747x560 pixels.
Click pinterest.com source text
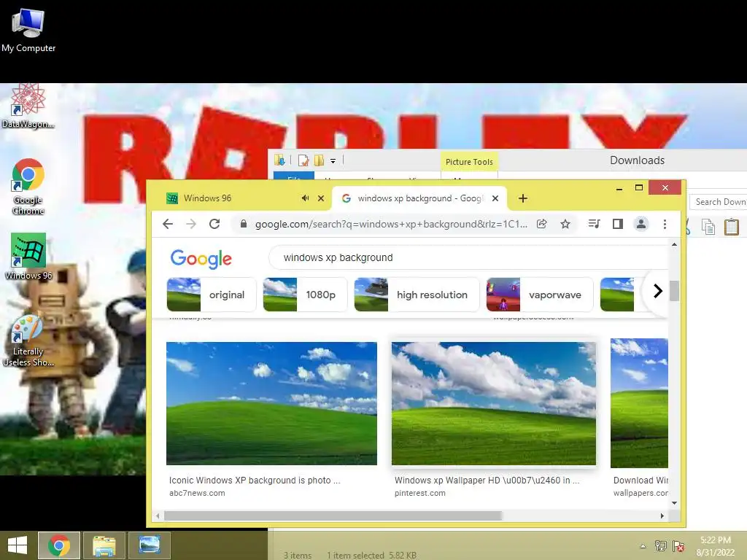coord(419,493)
